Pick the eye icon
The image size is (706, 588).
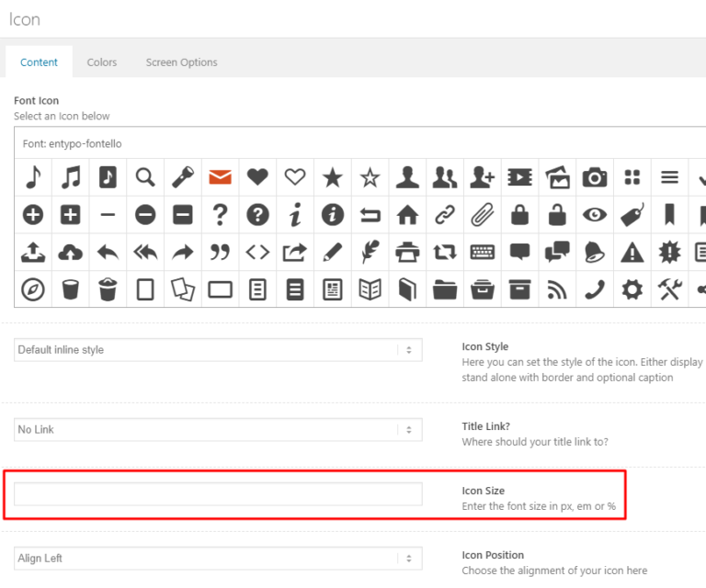click(595, 215)
